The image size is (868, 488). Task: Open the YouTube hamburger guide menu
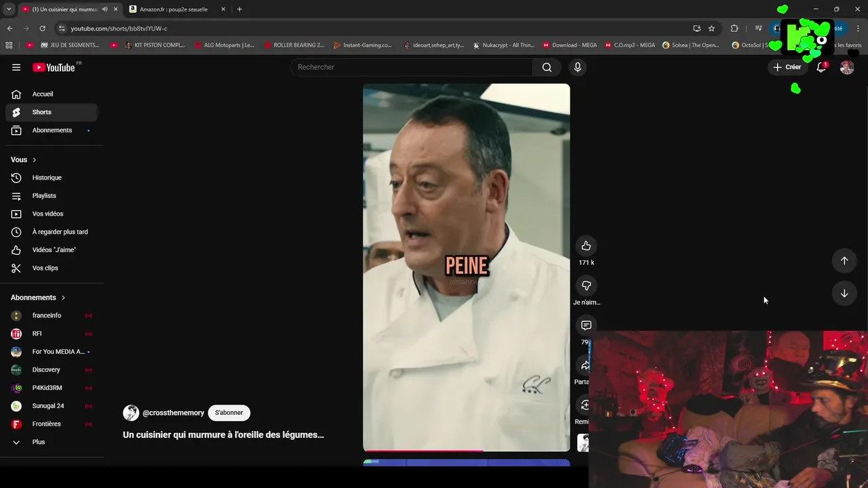click(16, 67)
